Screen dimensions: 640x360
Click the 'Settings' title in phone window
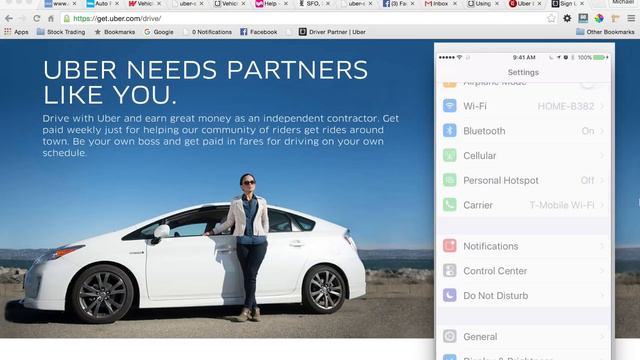click(523, 72)
